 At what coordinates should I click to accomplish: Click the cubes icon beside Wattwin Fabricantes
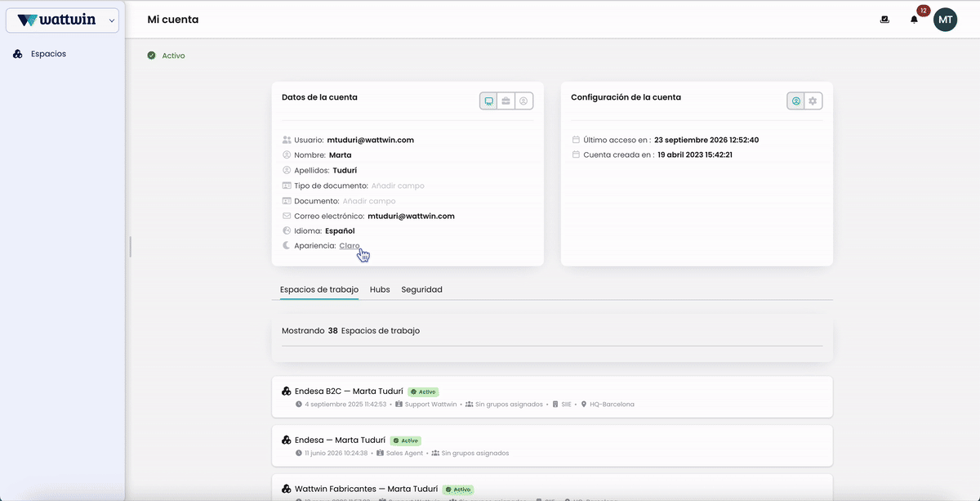[x=287, y=490]
